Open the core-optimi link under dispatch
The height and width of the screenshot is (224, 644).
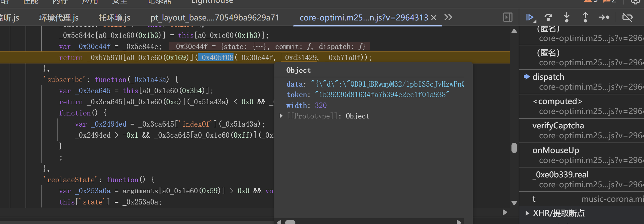[591, 87]
